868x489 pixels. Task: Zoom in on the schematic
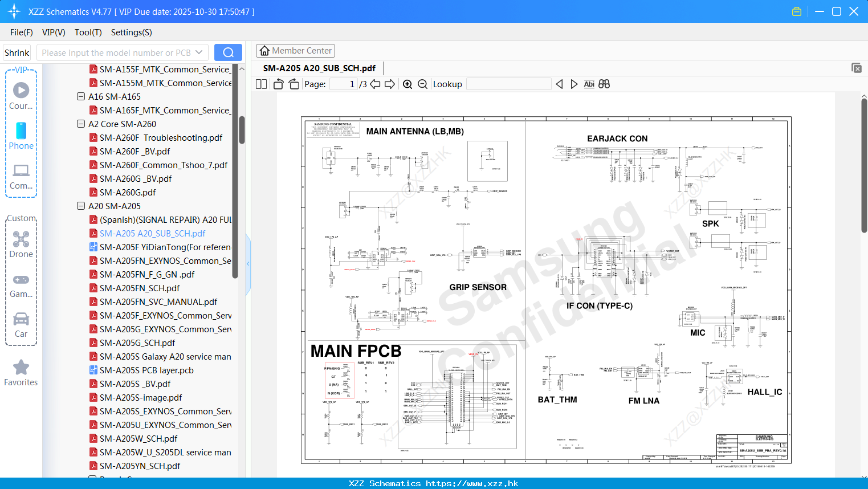coord(407,84)
